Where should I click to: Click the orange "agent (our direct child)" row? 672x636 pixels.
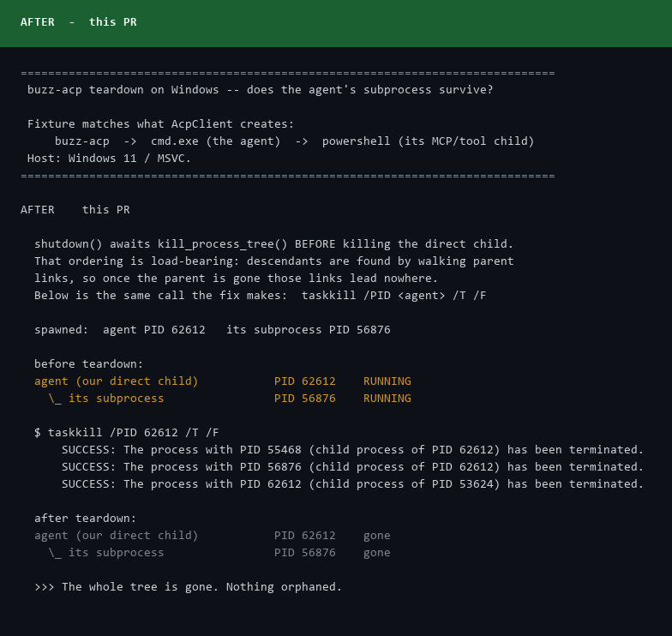point(223,381)
